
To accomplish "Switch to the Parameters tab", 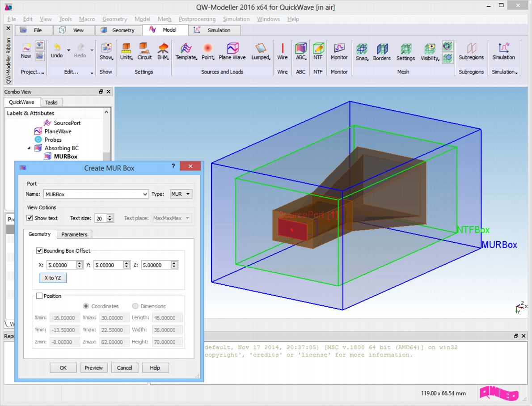I will [74, 234].
